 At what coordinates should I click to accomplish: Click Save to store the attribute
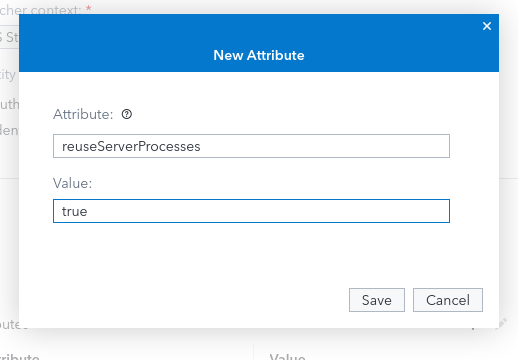tap(377, 300)
